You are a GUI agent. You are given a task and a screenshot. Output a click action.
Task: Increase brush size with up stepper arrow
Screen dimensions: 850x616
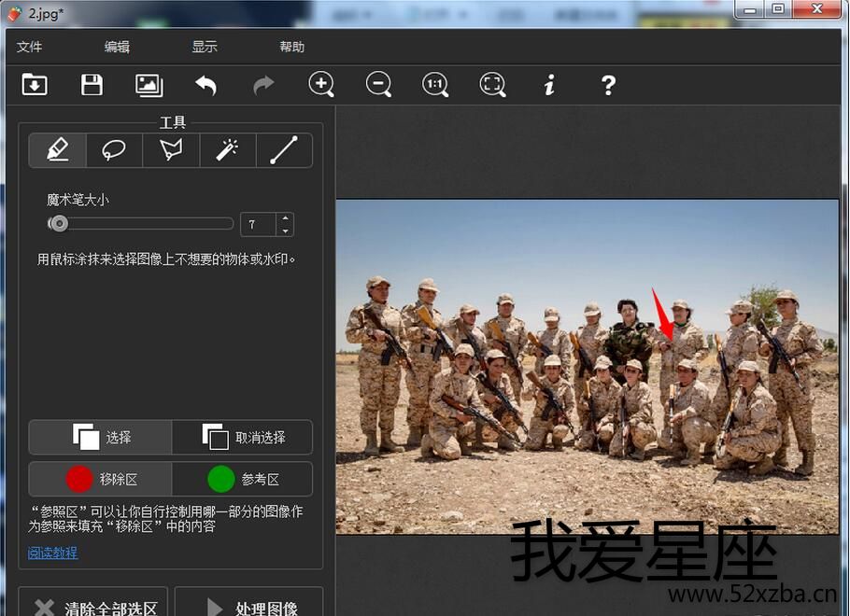285,219
